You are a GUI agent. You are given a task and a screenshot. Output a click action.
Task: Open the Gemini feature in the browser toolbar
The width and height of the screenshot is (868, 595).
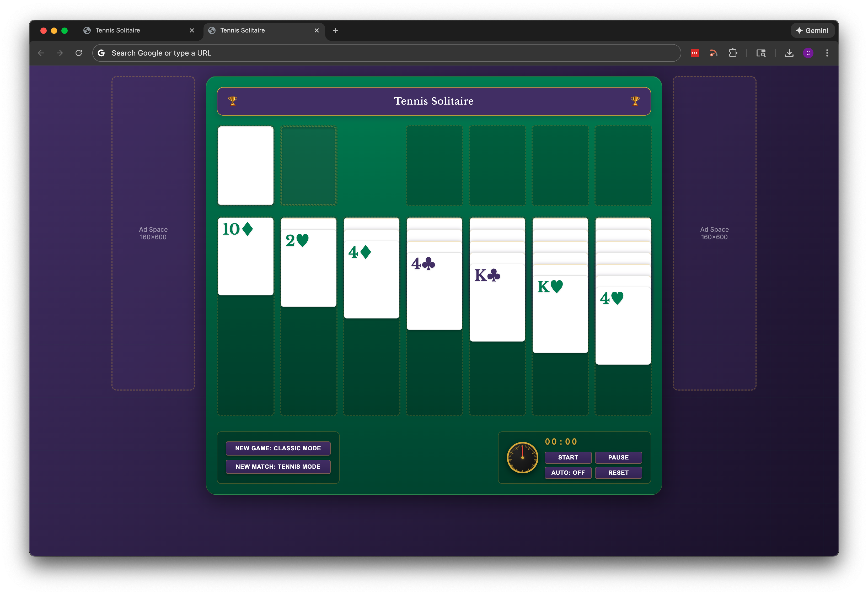click(812, 30)
